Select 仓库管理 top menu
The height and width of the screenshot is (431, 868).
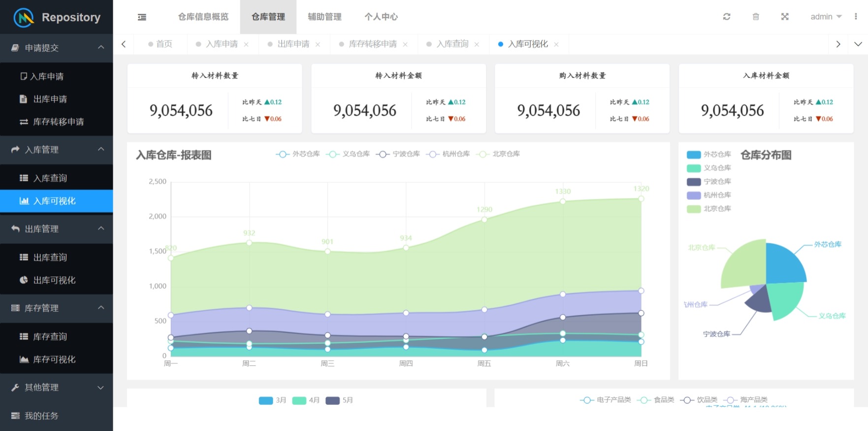(268, 17)
